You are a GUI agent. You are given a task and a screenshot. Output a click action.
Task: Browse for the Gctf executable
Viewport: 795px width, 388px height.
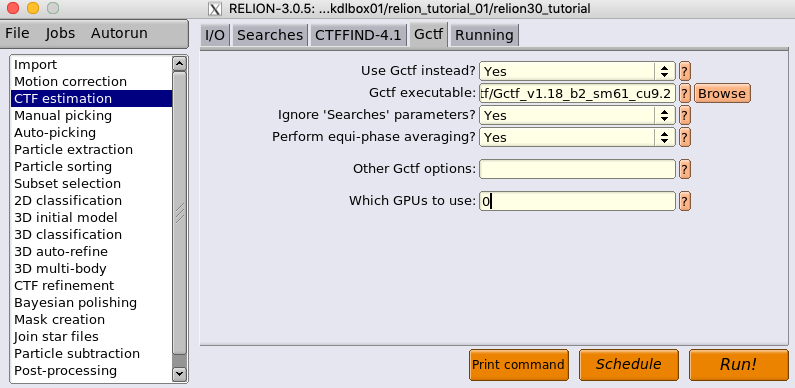click(x=722, y=93)
